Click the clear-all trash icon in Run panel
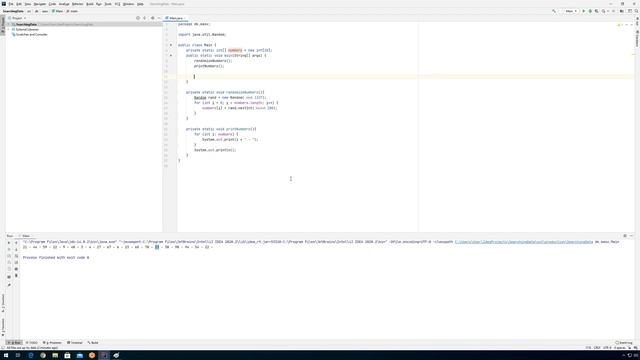 tap(16, 276)
